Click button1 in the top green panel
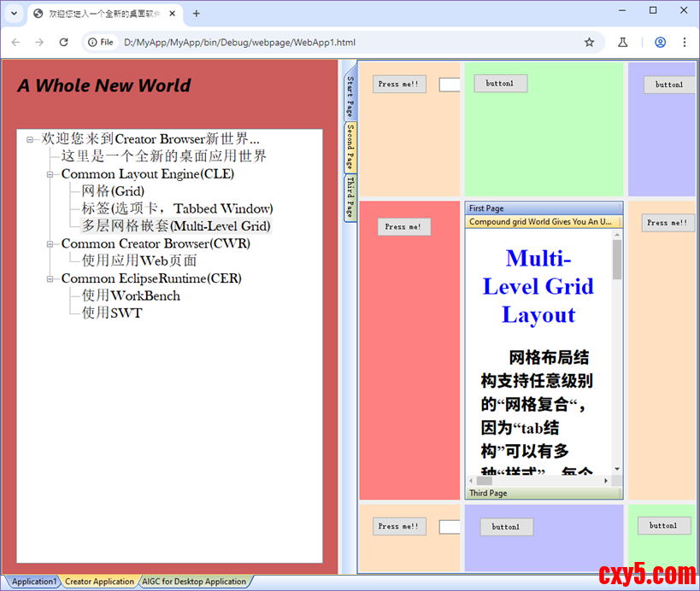Image resolution: width=700 pixels, height=591 pixels. (500, 83)
